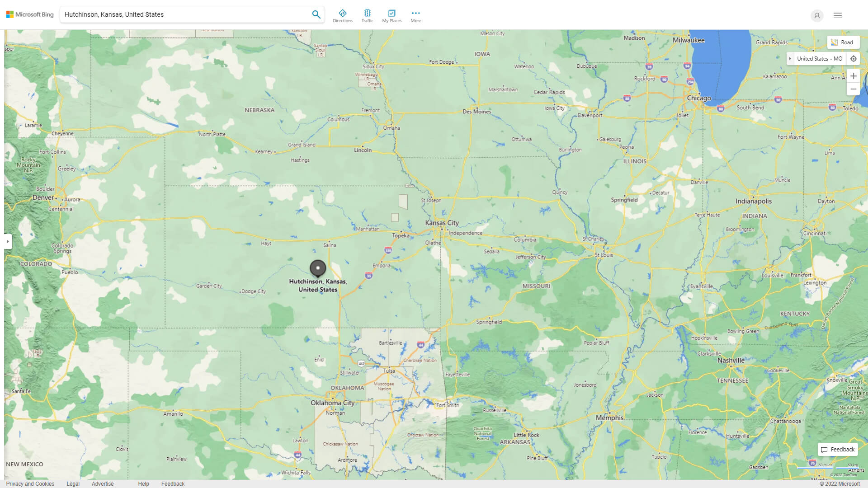
Task: Open the hamburger settings menu
Action: pos(837,15)
